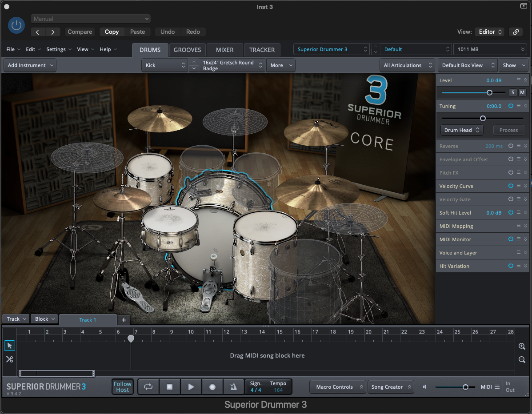Activate the Hit Variation power toggle

click(511, 266)
